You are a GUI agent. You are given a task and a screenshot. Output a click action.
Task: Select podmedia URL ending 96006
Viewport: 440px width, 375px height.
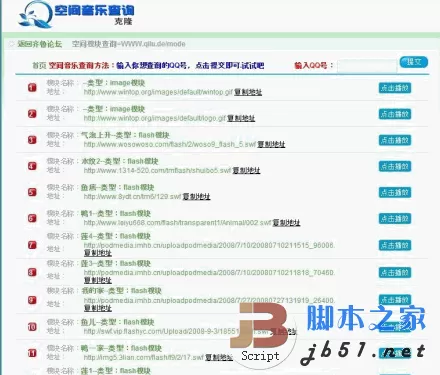click(x=209, y=245)
